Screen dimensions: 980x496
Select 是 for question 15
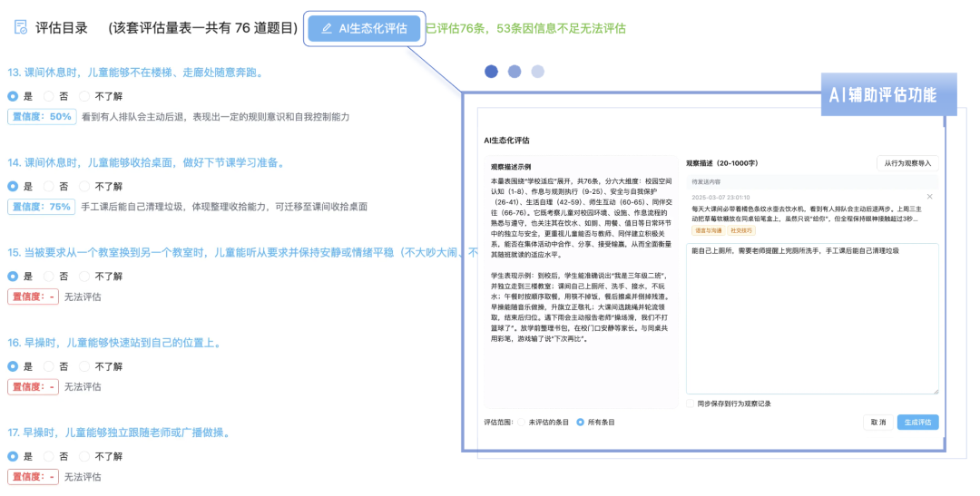point(13,277)
